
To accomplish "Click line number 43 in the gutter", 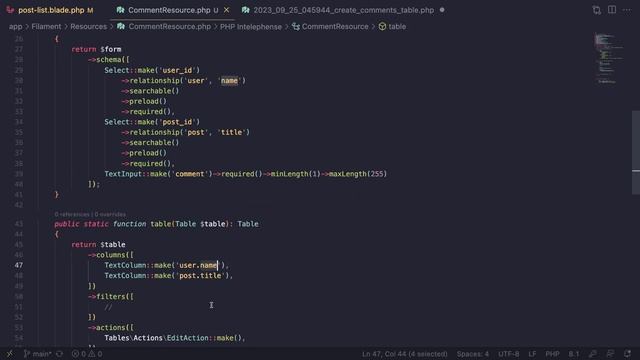I will point(19,224).
